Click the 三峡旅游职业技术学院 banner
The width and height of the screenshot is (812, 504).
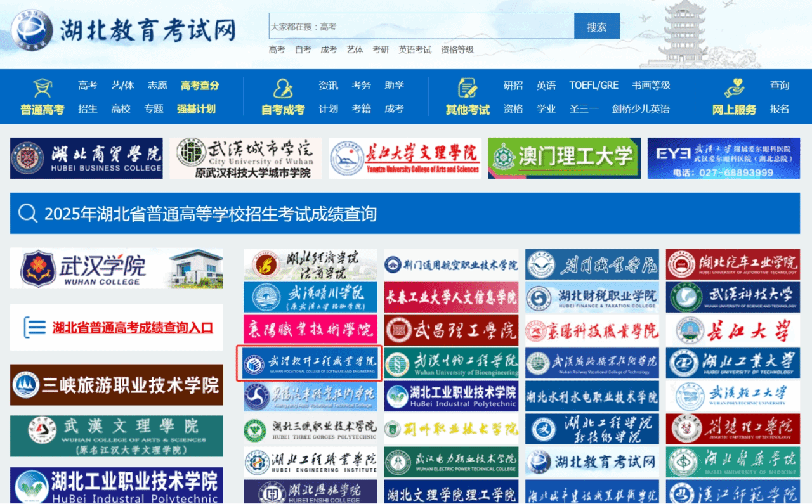tap(117, 385)
